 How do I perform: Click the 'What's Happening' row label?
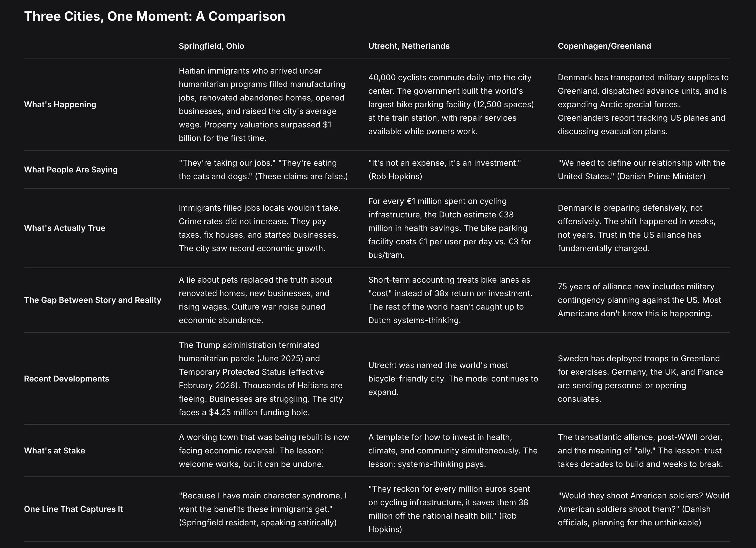pos(60,104)
